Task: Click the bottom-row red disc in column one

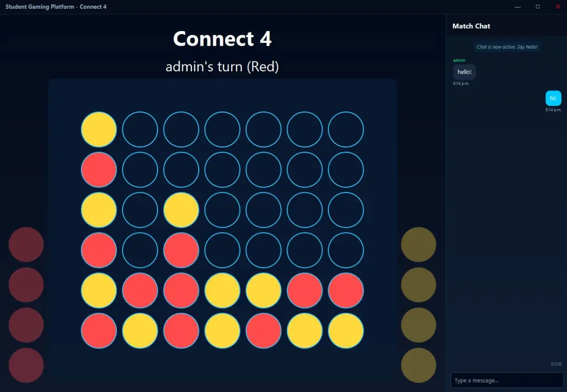Action: [x=99, y=331]
